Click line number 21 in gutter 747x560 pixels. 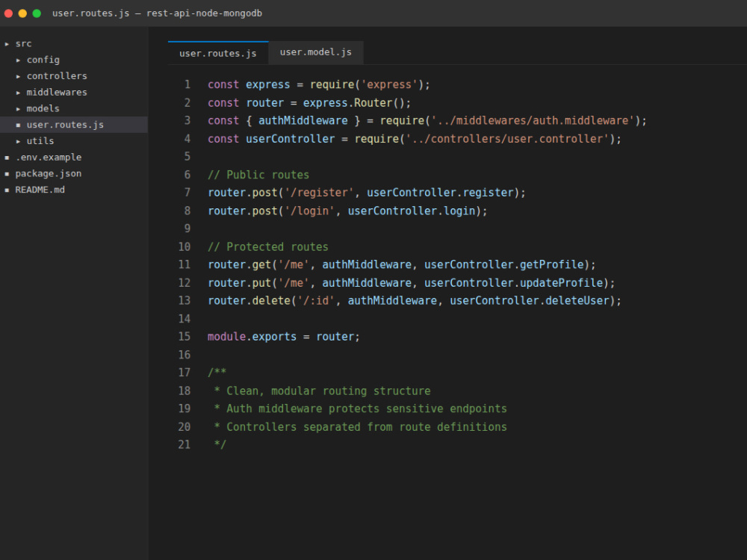(185, 445)
